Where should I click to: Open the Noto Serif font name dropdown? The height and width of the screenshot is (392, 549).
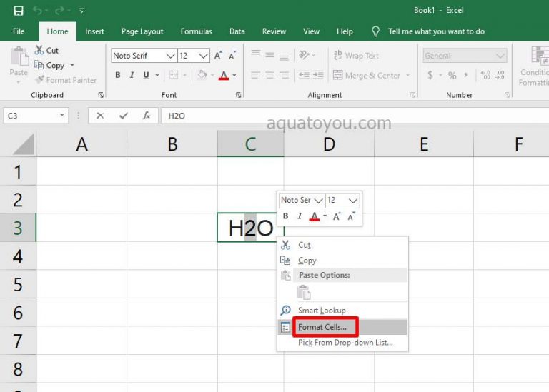coord(170,56)
